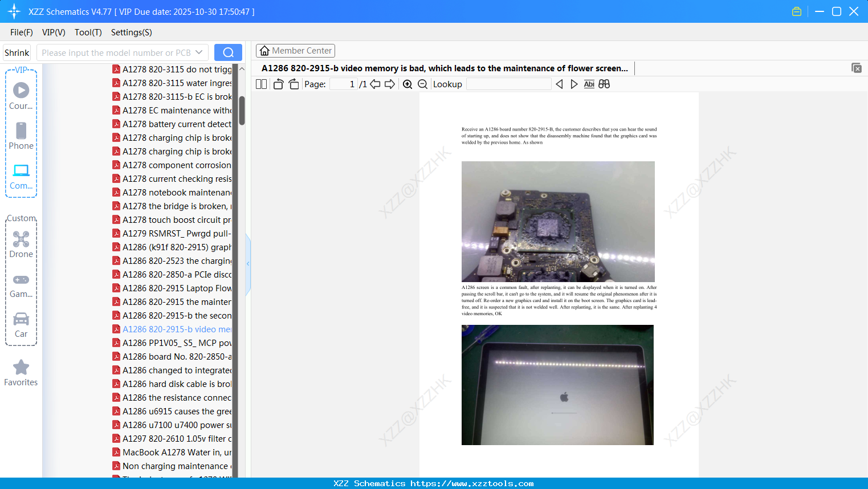Open A1278 touch boost circuit file

pyautogui.click(x=172, y=219)
